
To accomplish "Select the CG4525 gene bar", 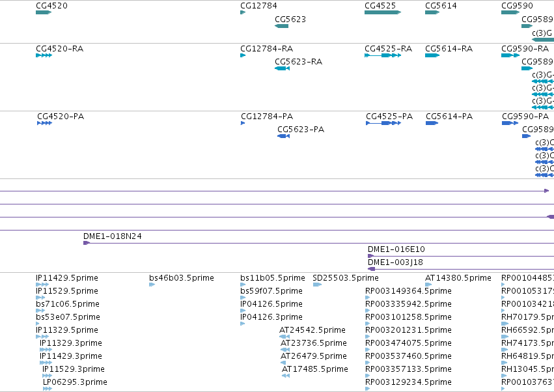I will [x=383, y=12].
